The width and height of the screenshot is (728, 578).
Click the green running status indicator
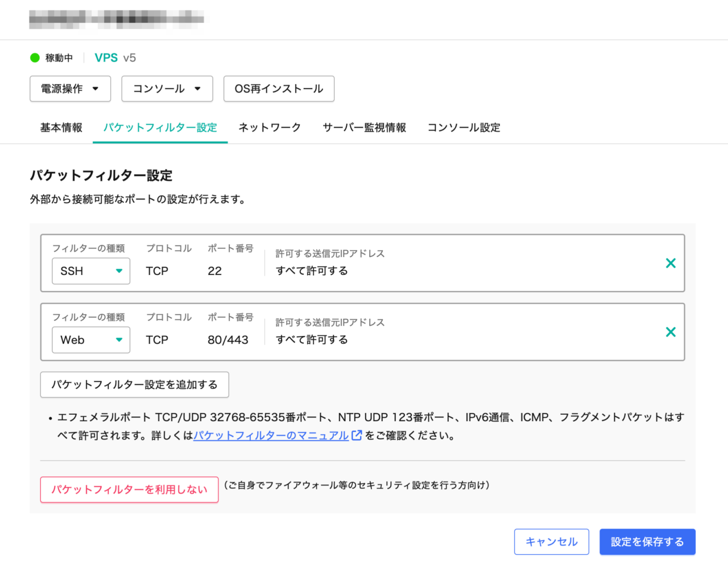point(35,58)
